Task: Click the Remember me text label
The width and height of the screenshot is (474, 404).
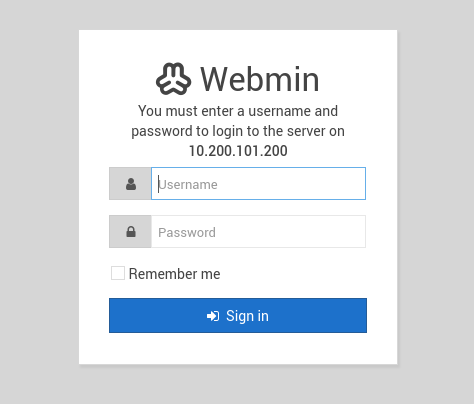Action: coord(175,274)
